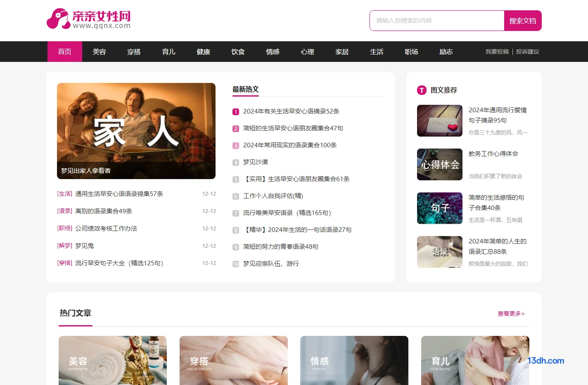Open 简短的努力的青春语录48句

coord(281,247)
